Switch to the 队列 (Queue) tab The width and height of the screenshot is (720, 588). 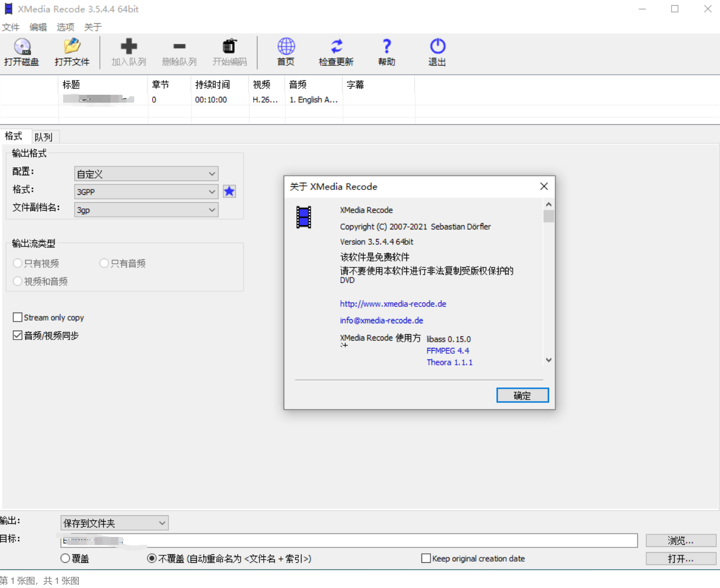click(44, 137)
